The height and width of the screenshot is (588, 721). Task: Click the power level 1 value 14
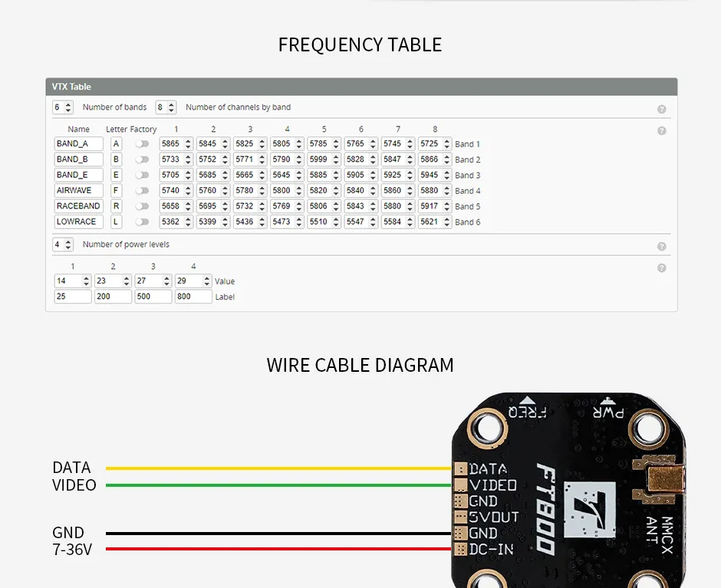(x=67, y=281)
